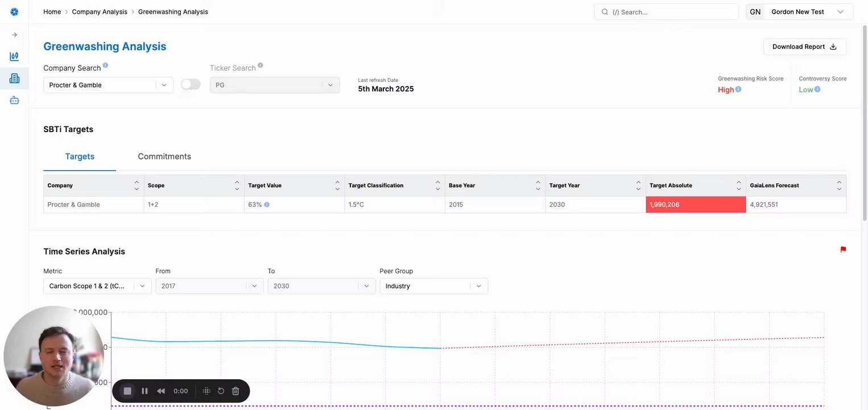Screen dimensions: 868x410
Task: Click the search magnifier icon
Action: 605,11
